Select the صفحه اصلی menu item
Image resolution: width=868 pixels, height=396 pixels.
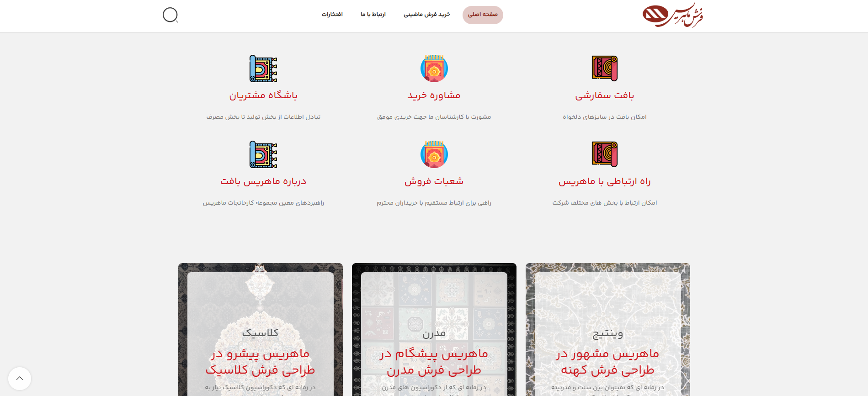[483, 15]
